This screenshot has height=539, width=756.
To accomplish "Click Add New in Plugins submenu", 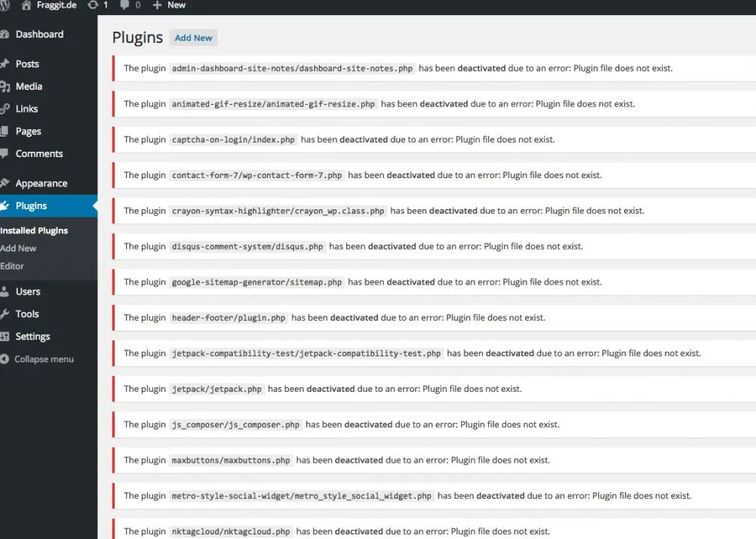I will (18, 248).
